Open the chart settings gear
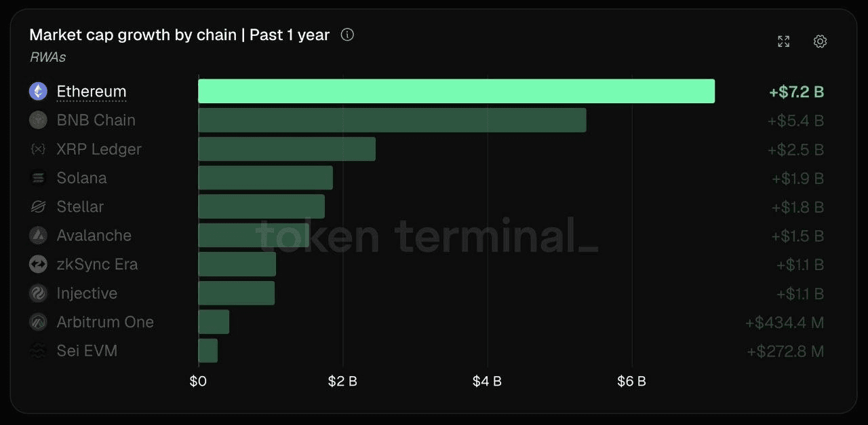The image size is (868, 425). tap(820, 41)
